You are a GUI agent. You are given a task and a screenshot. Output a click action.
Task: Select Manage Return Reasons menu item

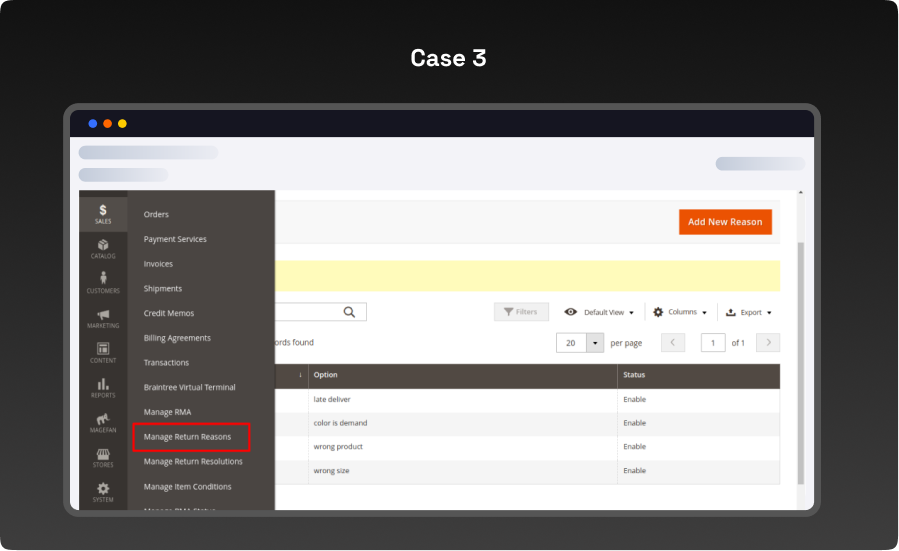tap(187, 437)
